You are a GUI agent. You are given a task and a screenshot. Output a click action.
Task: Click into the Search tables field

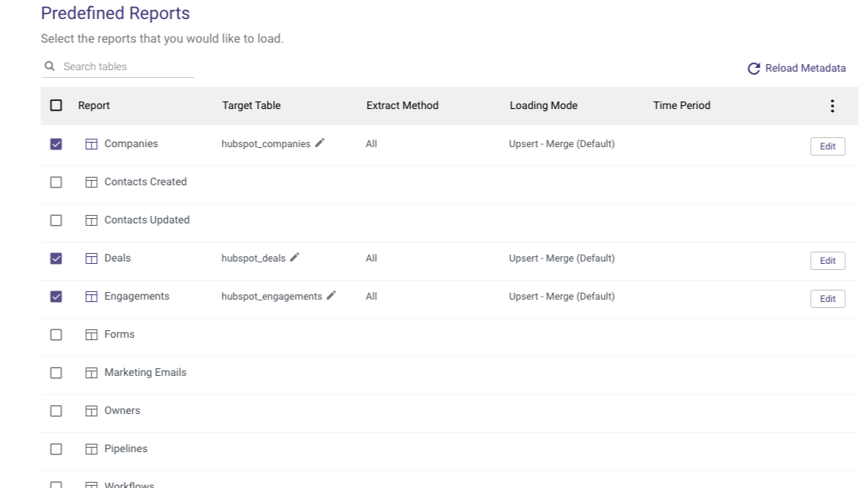[126, 66]
